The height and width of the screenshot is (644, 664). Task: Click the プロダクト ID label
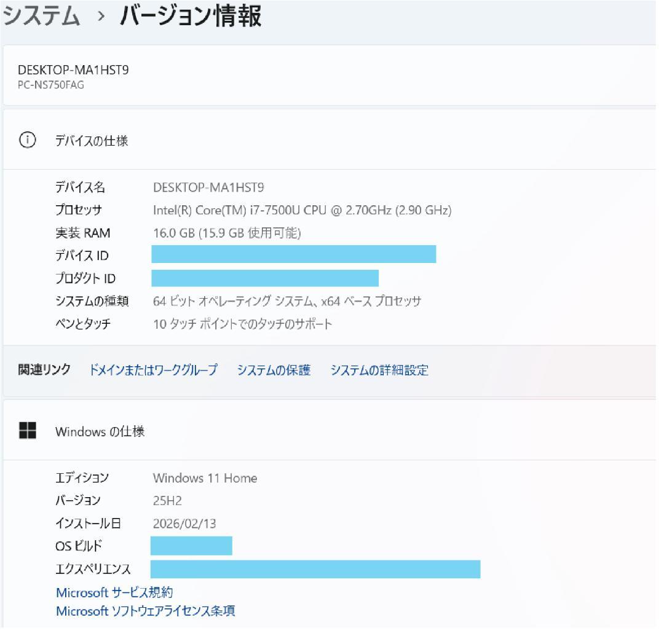[85, 278]
